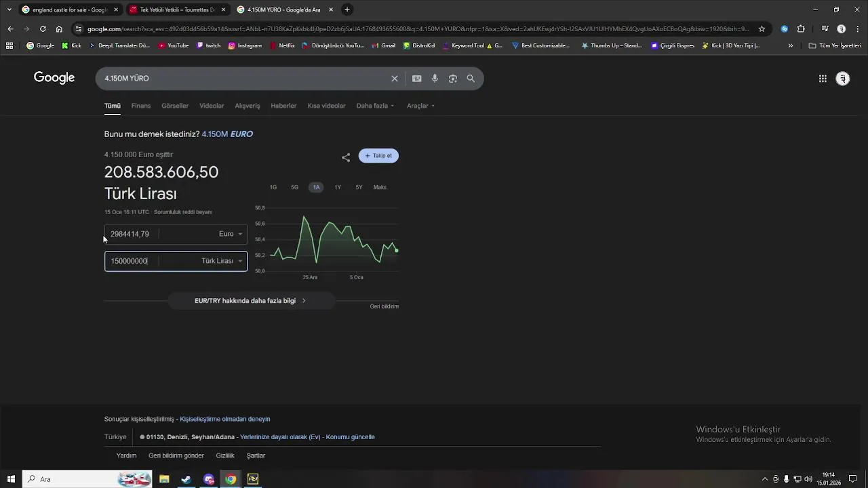Open the Gizlilik footer link

(225, 455)
